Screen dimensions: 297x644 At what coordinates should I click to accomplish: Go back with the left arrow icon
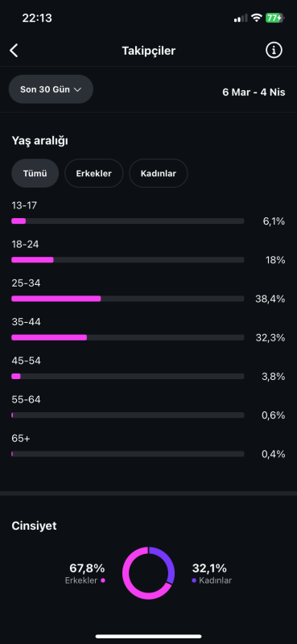point(14,51)
